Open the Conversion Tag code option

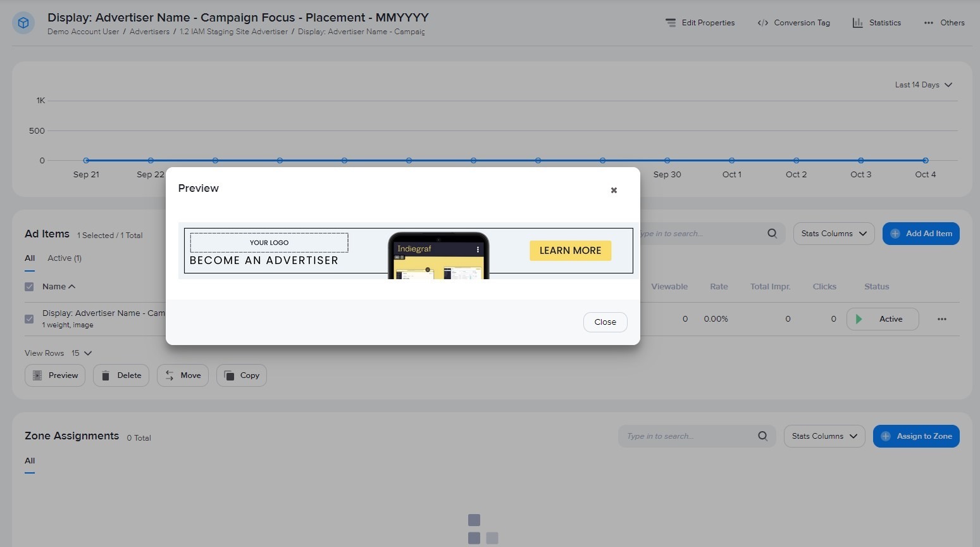[x=793, y=23]
